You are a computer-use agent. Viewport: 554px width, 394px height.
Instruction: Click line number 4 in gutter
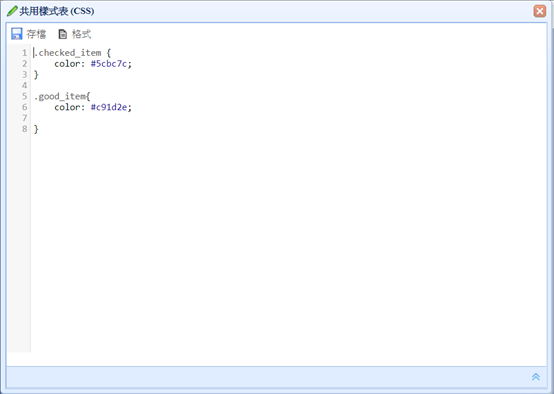[x=24, y=85]
